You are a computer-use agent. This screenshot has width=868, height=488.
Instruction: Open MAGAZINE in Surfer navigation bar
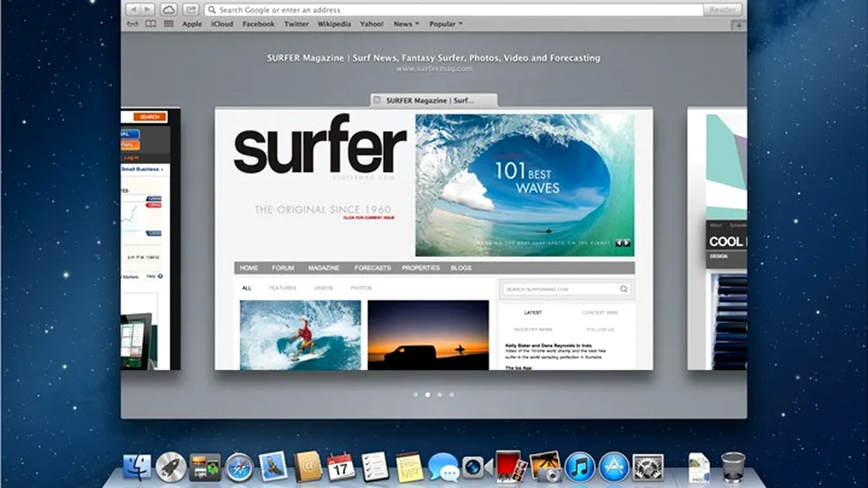click(324, 268)
